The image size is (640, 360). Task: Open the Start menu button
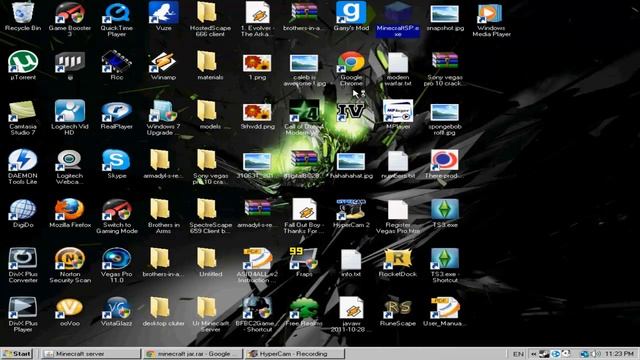[17, 354]
